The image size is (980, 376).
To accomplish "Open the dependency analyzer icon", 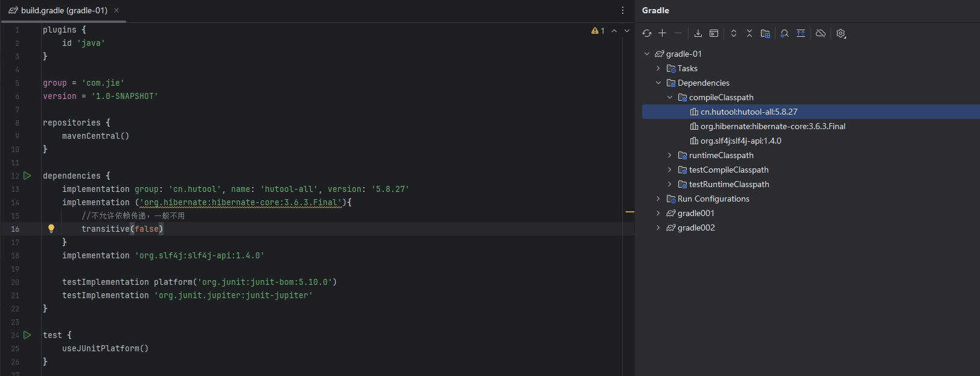I will (784, 33).
